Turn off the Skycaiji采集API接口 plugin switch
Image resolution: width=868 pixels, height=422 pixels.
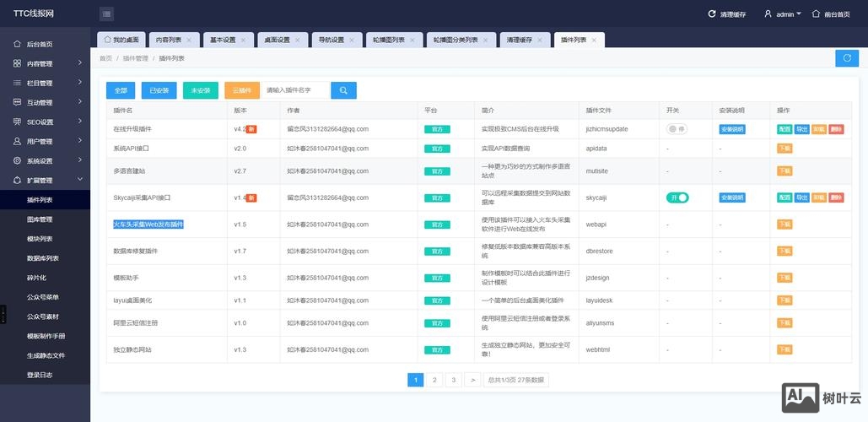point(677,197)
